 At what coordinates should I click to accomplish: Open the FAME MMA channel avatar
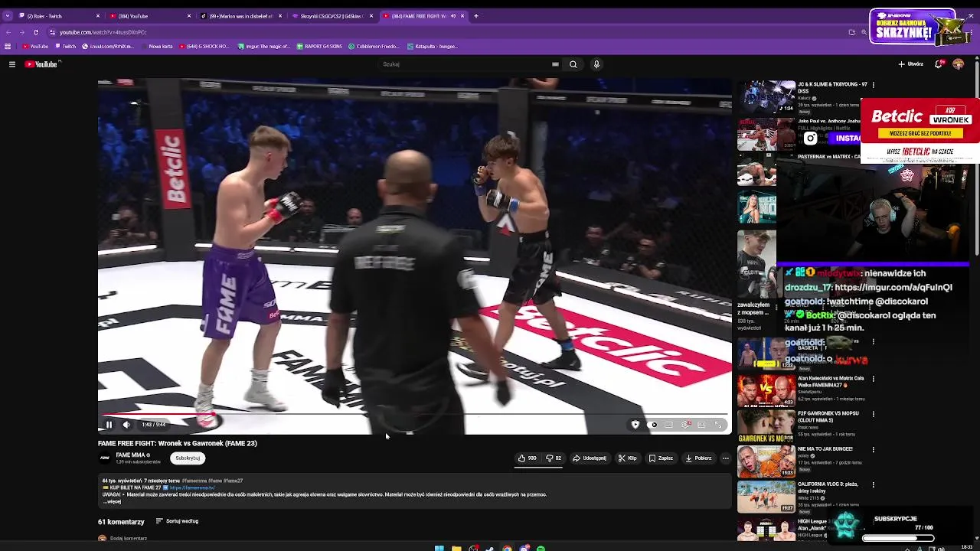tap(105, 458)
